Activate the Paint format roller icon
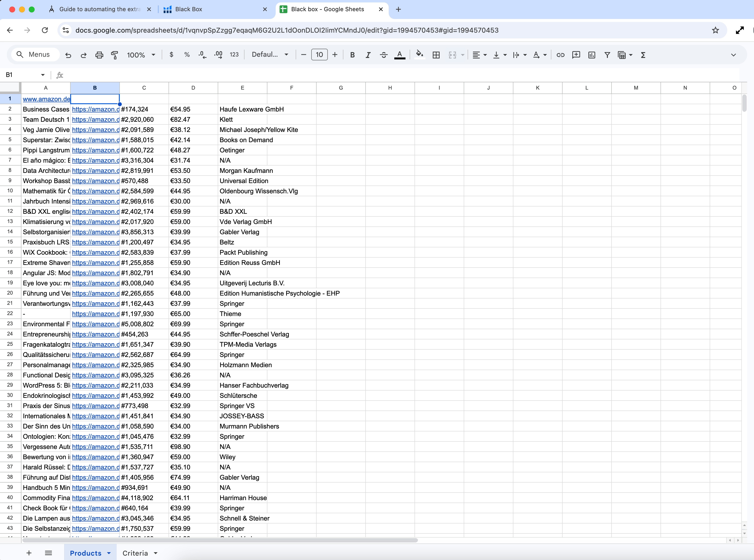 tap(115, 55)
